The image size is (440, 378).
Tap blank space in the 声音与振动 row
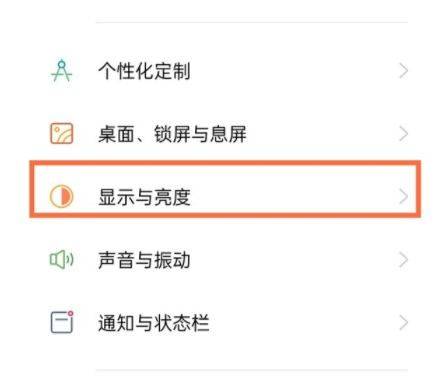tap(293, 260)
